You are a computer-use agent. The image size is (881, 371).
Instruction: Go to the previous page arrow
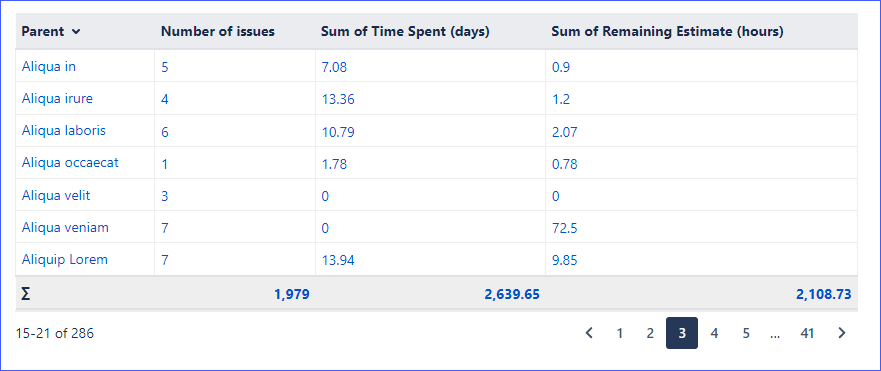pos(589,333)
